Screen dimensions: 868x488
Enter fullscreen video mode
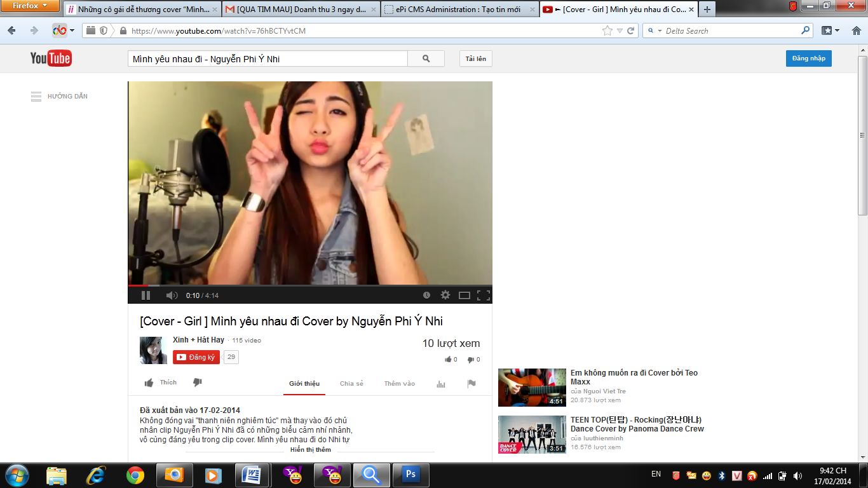483,295
